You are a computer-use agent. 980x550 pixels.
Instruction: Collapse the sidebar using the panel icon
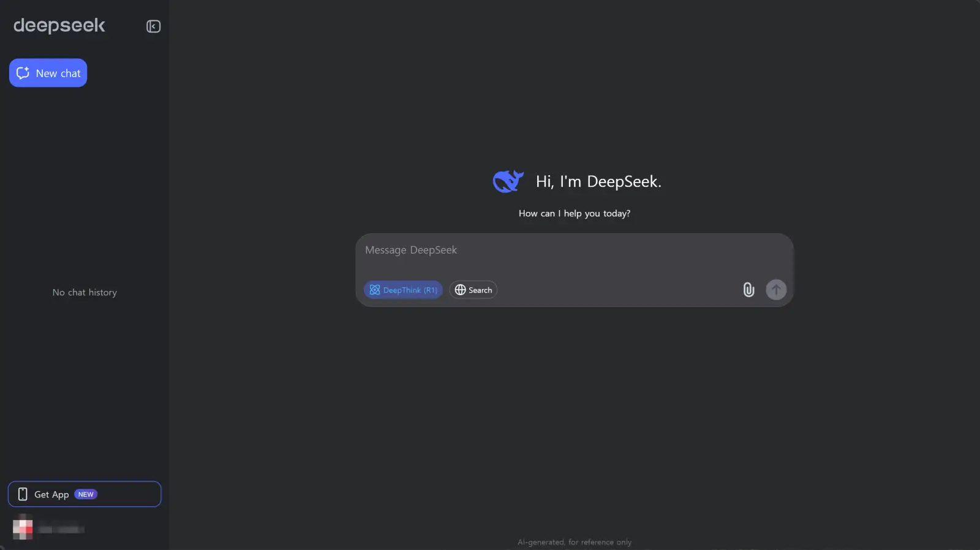coord(153,26)
